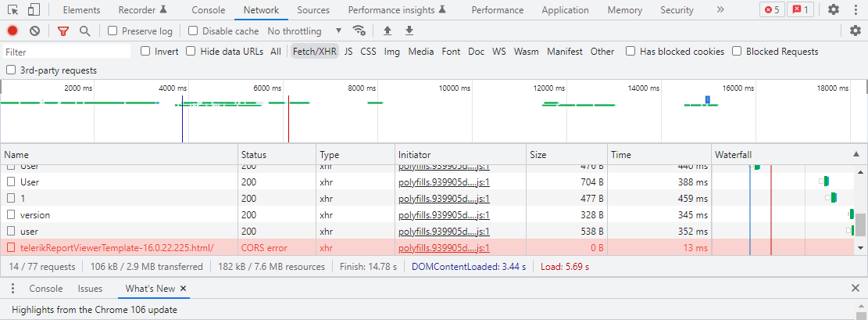The image size is (868, 320).
Task: Enable the Preserve log checkbox
Action: 113,31
